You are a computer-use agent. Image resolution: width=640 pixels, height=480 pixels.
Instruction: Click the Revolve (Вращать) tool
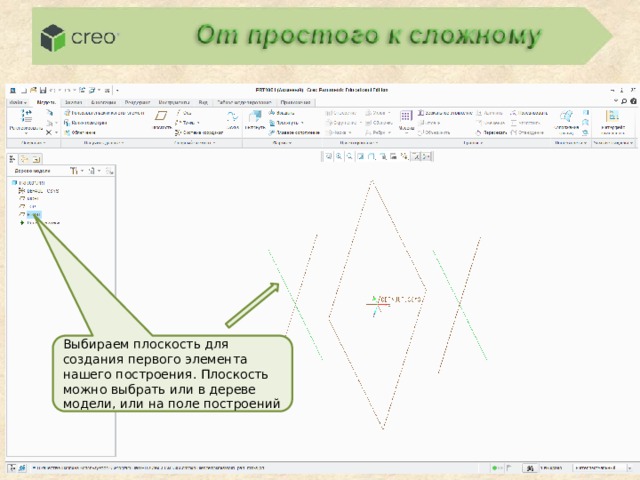coord(282,113)
